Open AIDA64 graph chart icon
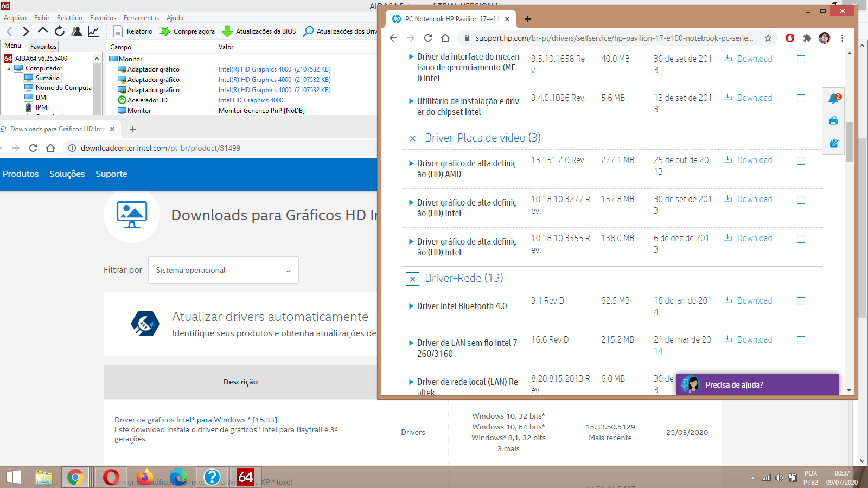 pos(93,31)
